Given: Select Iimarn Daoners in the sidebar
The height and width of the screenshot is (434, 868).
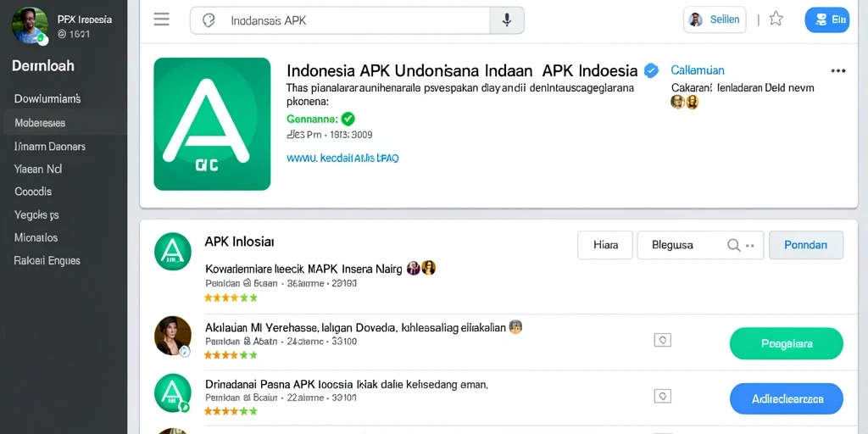Looking at the screenshot, I should [50, 146].
